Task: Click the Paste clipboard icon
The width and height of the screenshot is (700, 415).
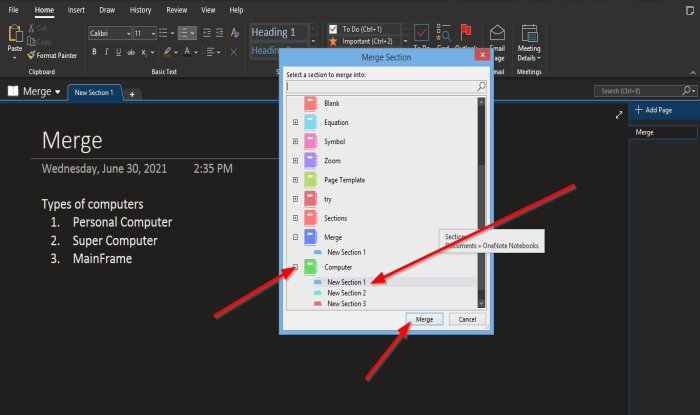Action: point(15,33)
